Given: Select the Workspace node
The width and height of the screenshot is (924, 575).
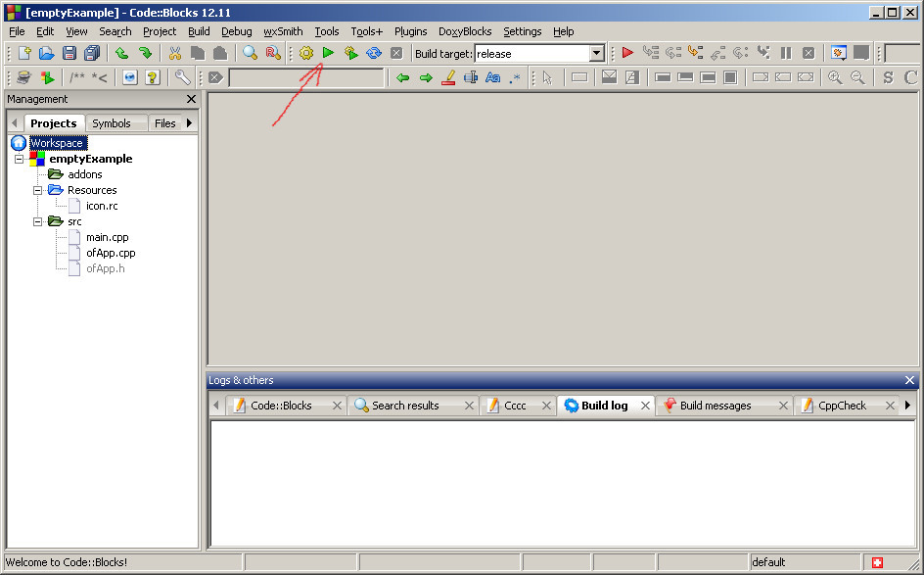Looking at the screenshot, I should (58, 143).
